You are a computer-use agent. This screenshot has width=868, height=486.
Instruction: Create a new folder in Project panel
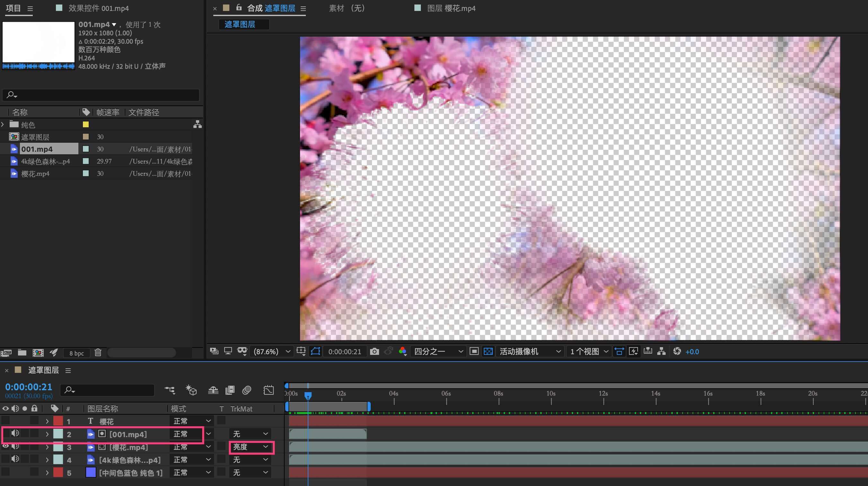[22, 353]
